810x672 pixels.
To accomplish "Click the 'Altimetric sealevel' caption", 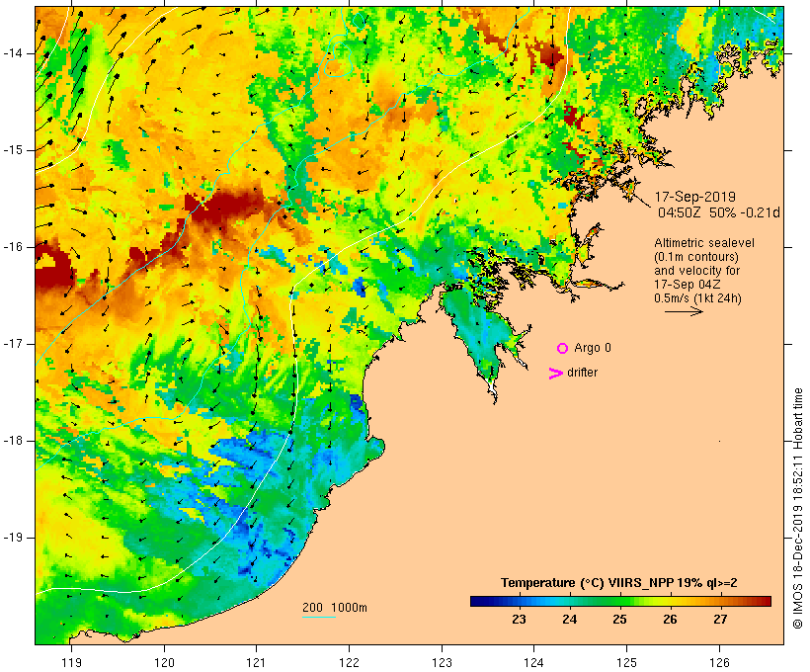I will (x=704, y=243).
